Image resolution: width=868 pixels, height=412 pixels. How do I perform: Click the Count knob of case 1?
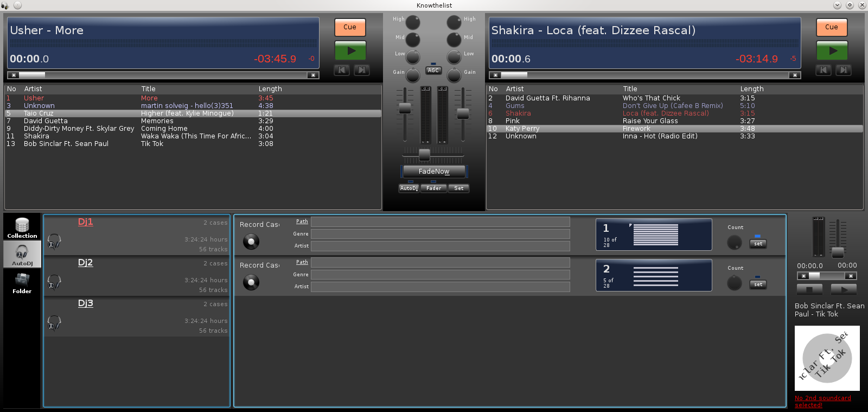coord(734,242)
